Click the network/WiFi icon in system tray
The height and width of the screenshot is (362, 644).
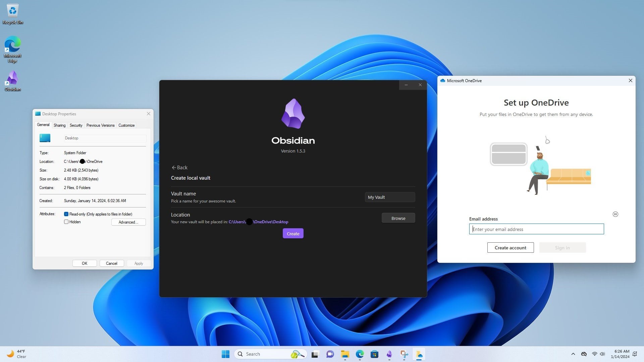(594, 354)
